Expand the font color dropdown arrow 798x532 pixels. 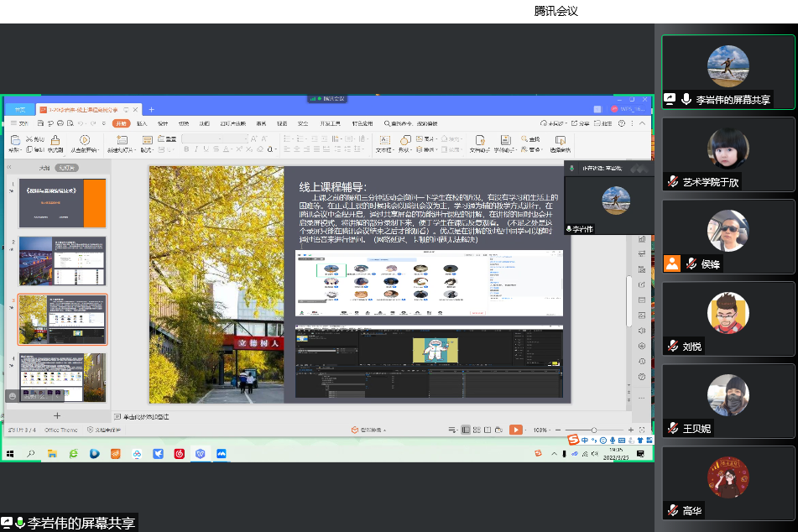[232, 149]
